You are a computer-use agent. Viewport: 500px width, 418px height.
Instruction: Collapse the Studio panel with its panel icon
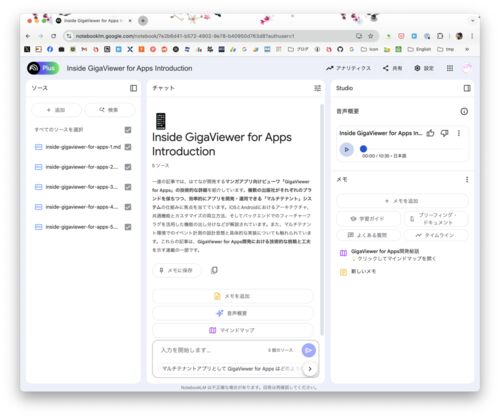pos(467,88)
